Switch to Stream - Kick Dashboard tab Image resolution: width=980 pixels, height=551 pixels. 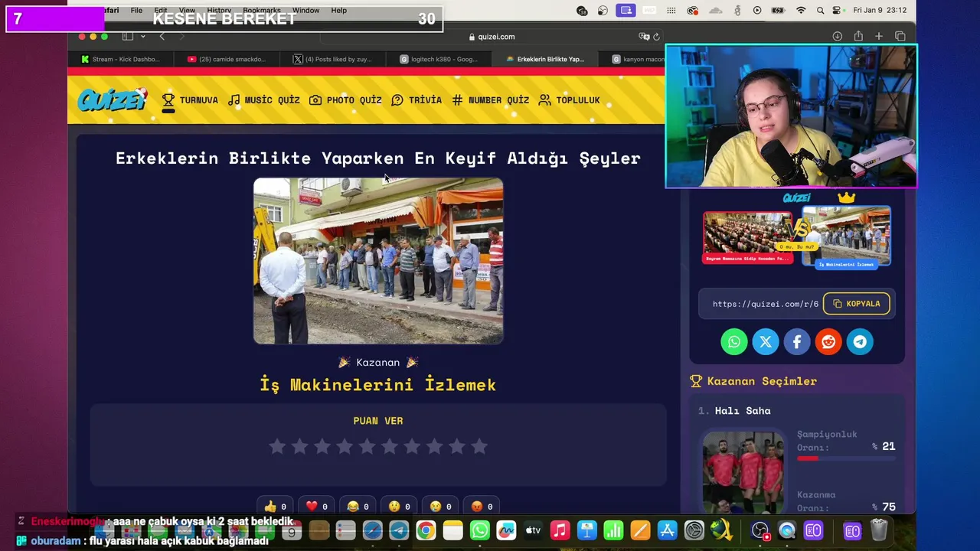coord(120,59)
